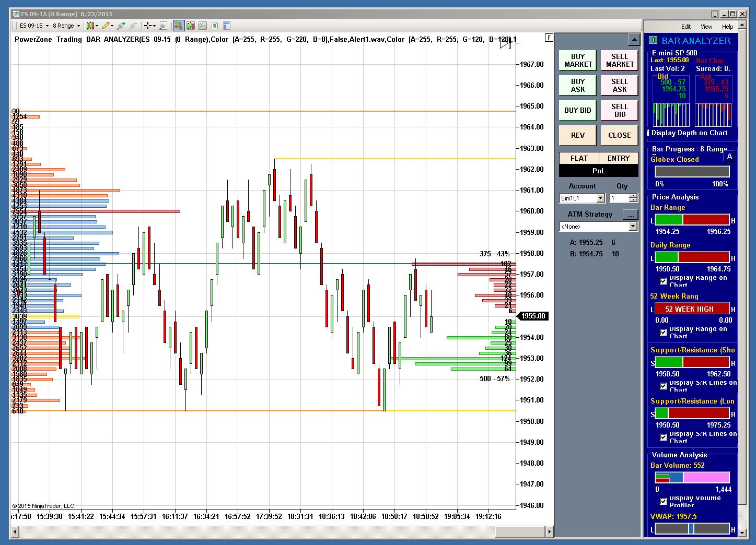Click the chart horizontal scrollbar thumb
This screenshot has width=756, height=545.
[519, 532]
